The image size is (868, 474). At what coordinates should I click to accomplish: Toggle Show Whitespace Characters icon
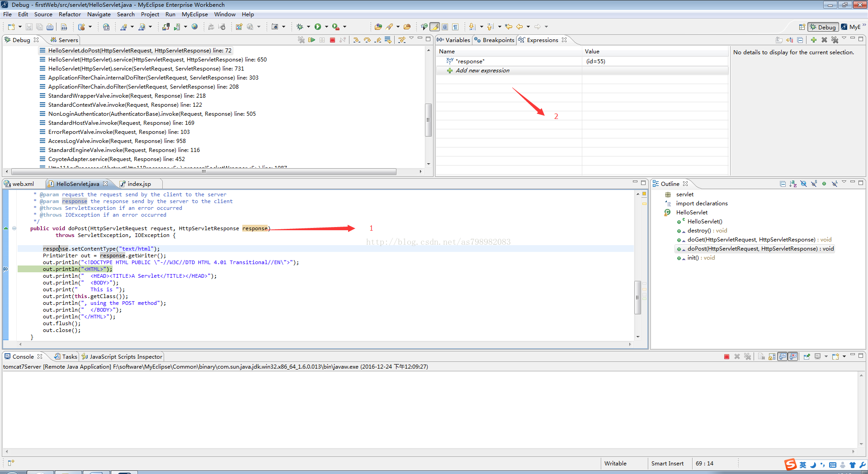point(455,27)
